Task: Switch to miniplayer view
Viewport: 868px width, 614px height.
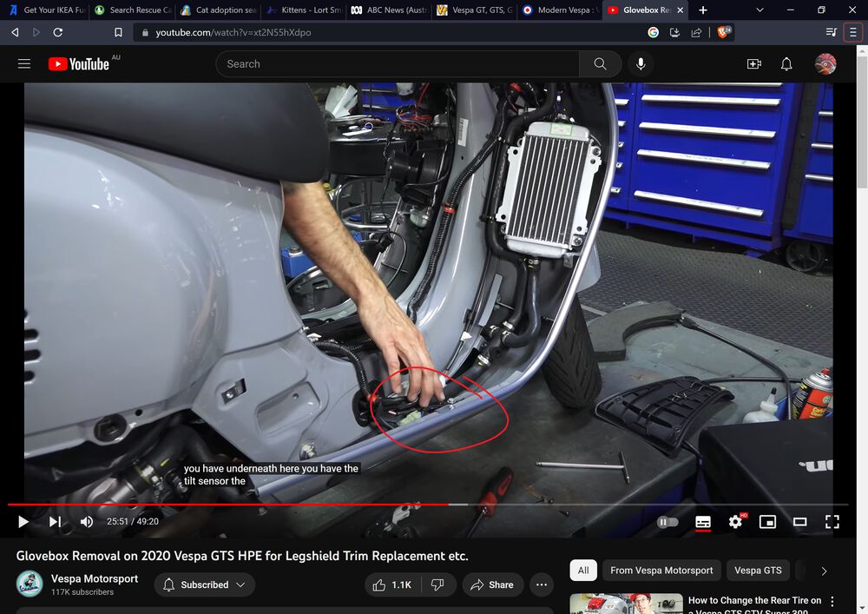Action: [767, 521]
